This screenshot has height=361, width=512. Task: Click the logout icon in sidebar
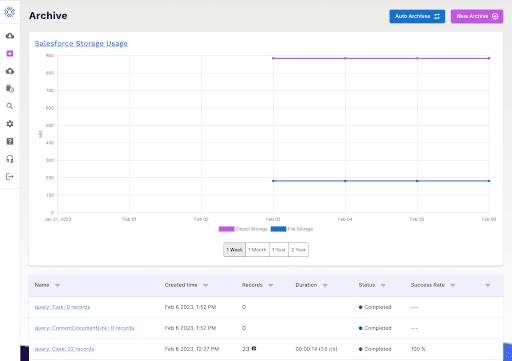coord(10,177)
